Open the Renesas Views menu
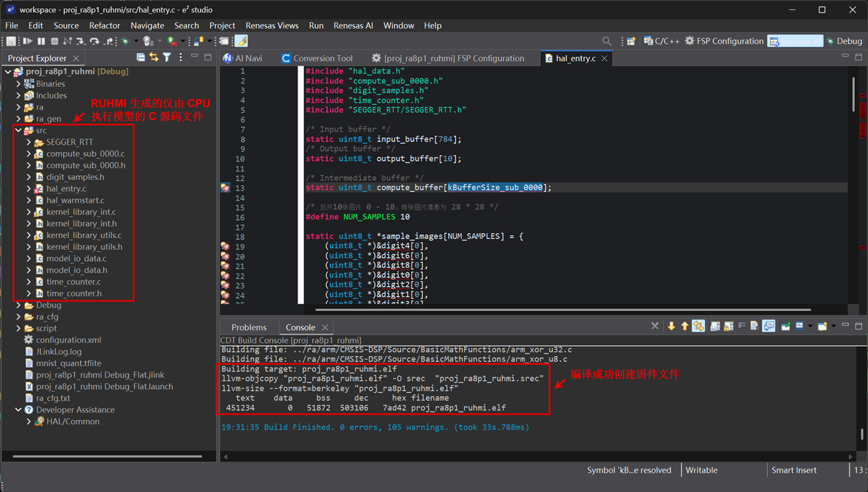 272,25
